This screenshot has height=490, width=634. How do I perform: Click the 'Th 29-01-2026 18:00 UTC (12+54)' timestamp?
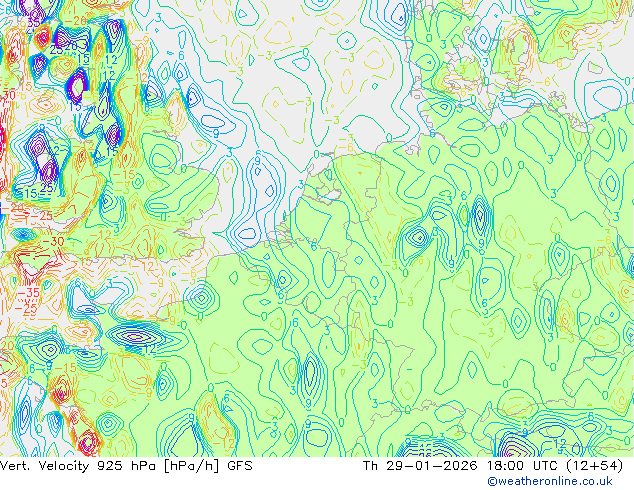point(493,466)
